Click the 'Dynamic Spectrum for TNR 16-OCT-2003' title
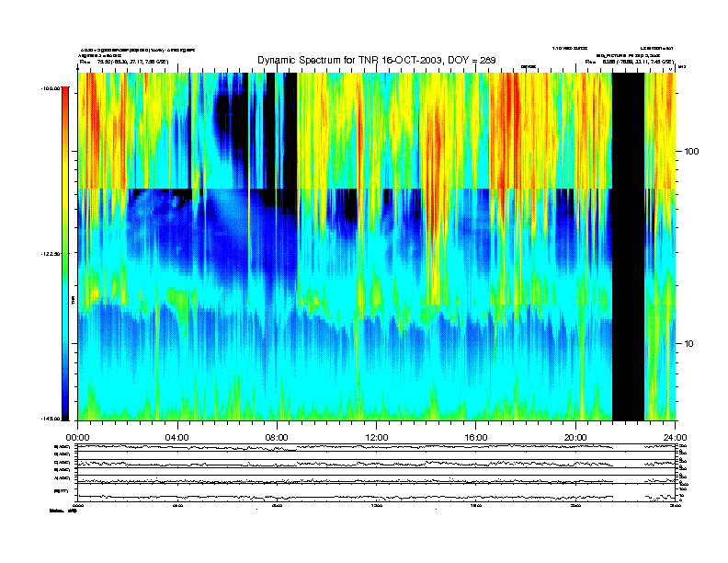 point(377,61)
